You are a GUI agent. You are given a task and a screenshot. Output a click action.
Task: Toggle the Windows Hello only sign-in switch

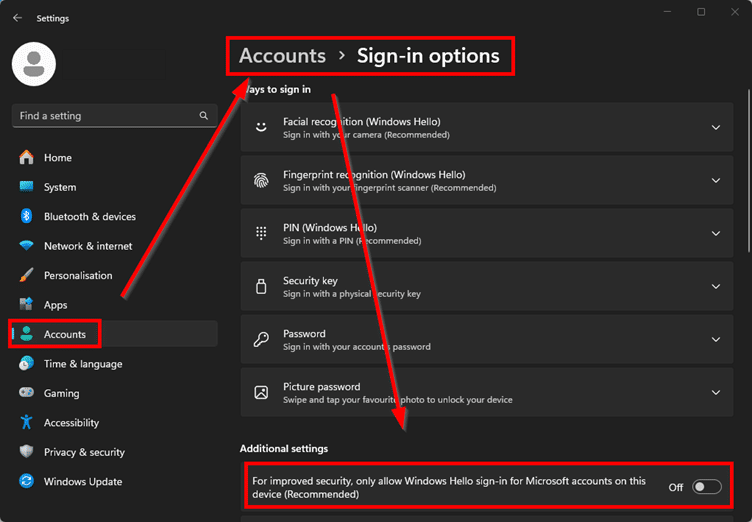point(706,487)
